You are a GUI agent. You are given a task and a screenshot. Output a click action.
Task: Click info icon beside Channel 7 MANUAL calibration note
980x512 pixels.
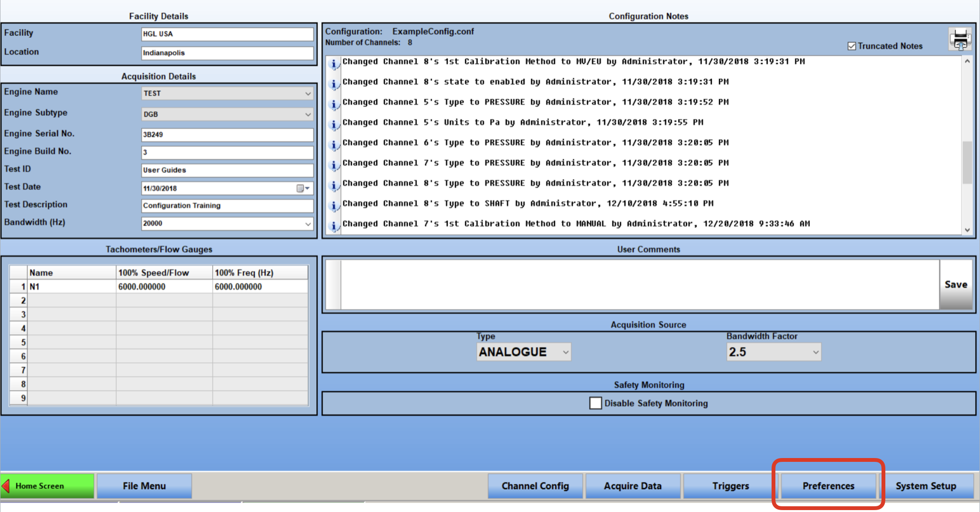[x=334, y=226]
